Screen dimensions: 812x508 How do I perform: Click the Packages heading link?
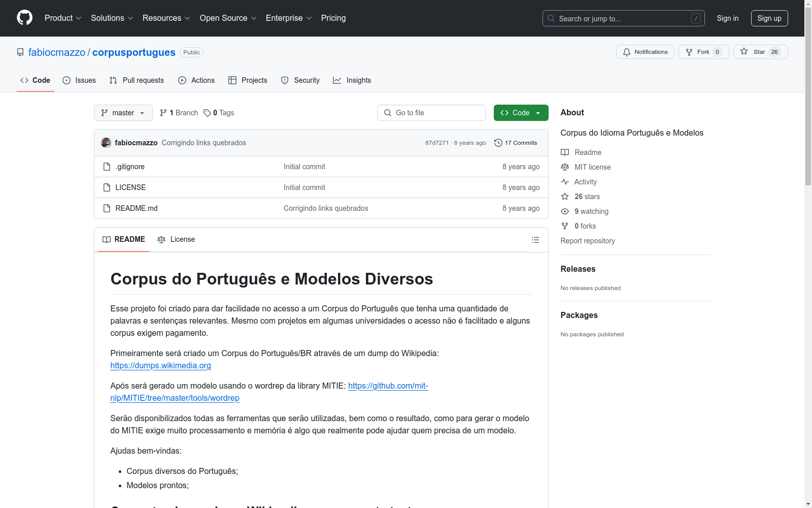pyautogui.click(x=579, y=315)
